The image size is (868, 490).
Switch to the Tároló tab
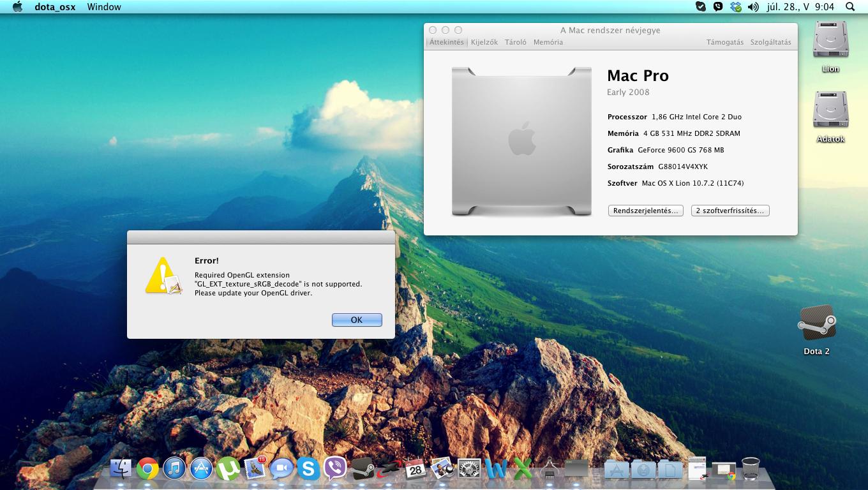pyautogui.click(x=516, y=42)
